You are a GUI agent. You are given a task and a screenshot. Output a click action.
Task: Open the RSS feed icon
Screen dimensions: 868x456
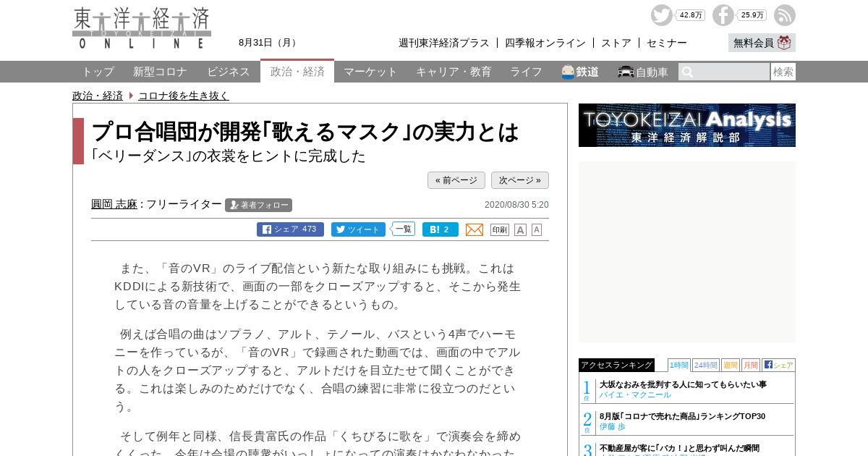click(x=785, y=15)
